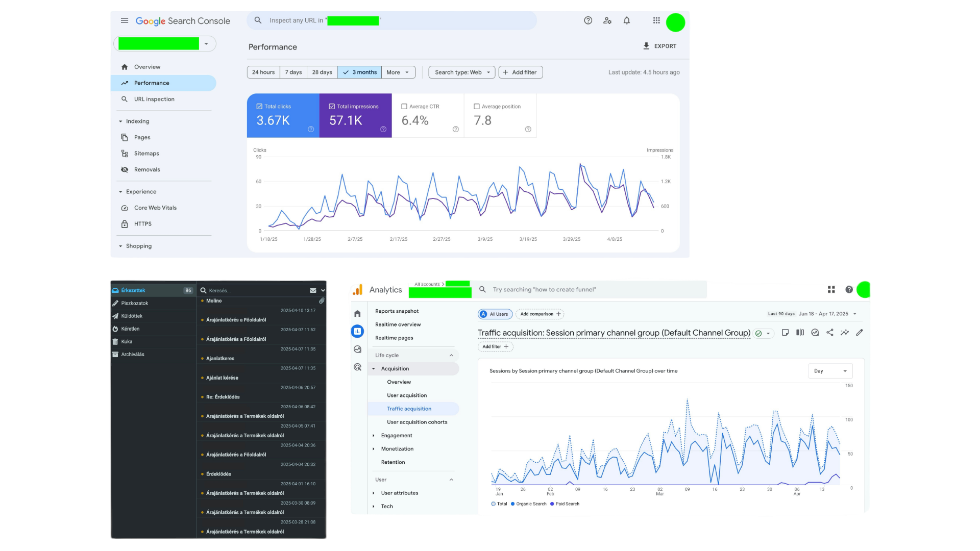The width and height of the screenshot is (980, 551).
Task: Select the 28 days date range tab
Action: click(322, 72)
